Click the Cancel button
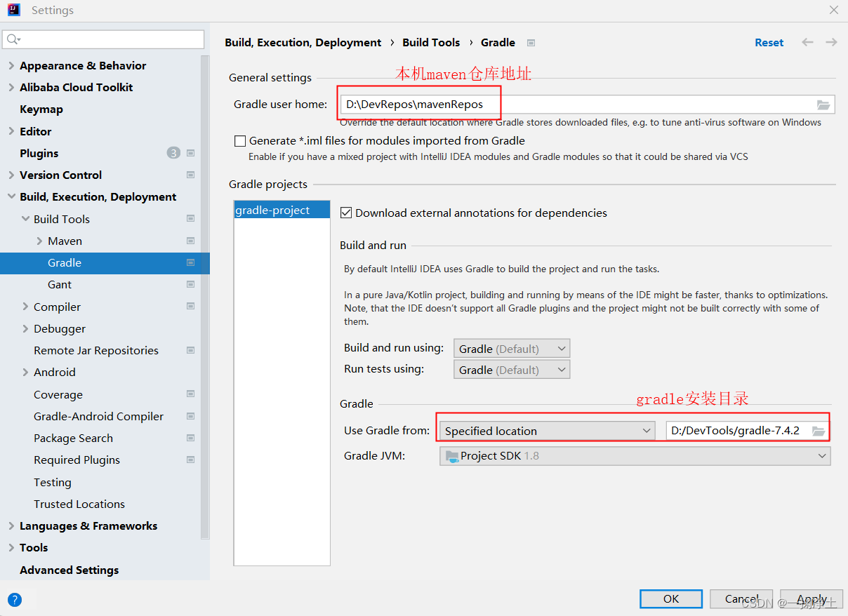Image resolution: width=848 pixels, height=616 pixels. pyautogui.click(x=741, y=598)
